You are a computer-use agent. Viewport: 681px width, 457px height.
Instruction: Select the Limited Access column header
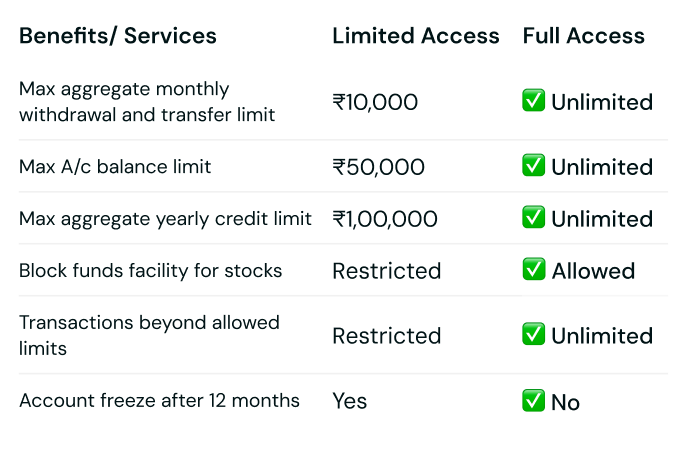click(x=415, y=36)
